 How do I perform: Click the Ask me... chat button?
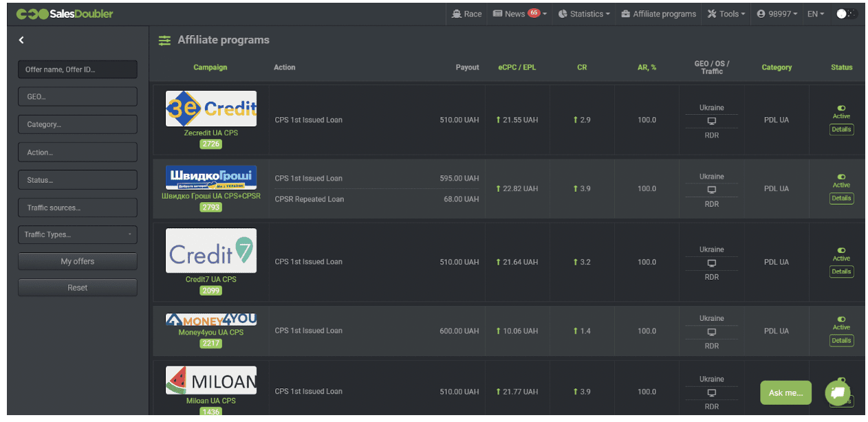coord(785,392)
